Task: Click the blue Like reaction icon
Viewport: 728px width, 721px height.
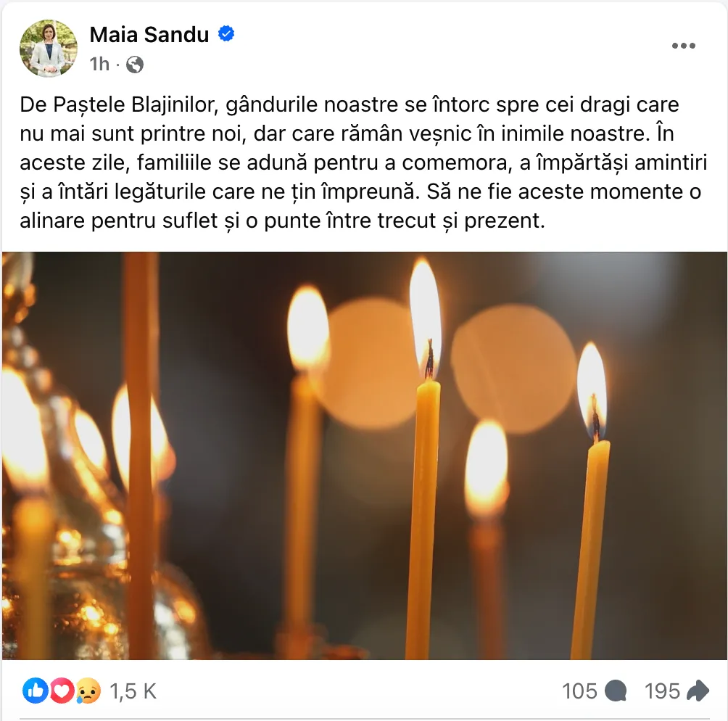Action: click(x=36, y=691)
